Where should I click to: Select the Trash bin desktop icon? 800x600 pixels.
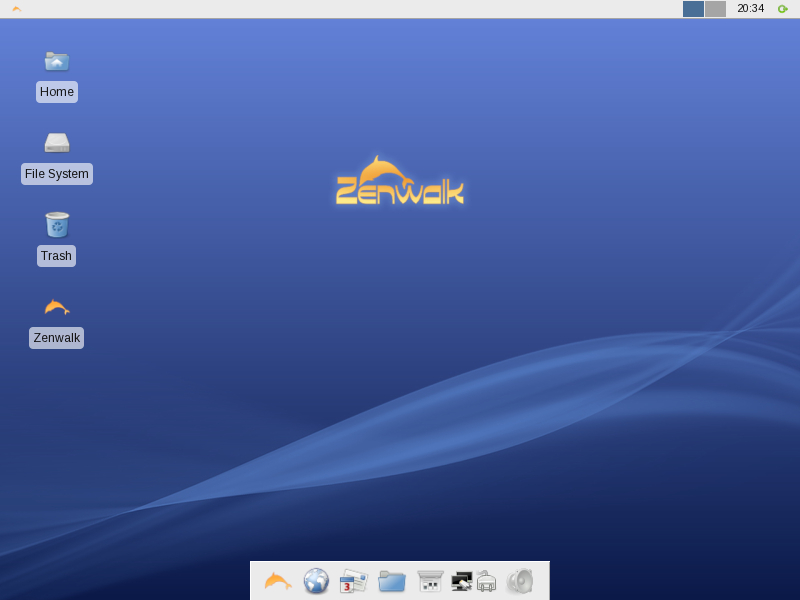(57, 225)
